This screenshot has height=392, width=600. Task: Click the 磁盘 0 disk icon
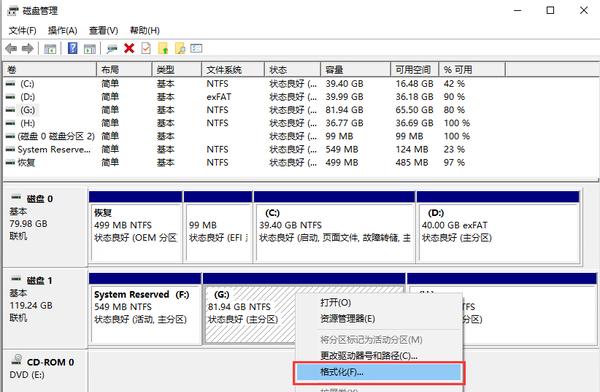16,198
